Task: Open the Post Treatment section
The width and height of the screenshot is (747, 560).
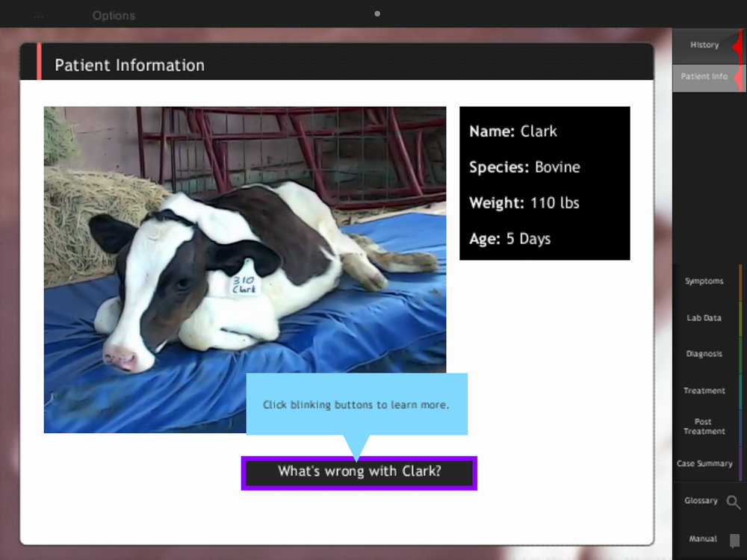Action: point(707,426)
